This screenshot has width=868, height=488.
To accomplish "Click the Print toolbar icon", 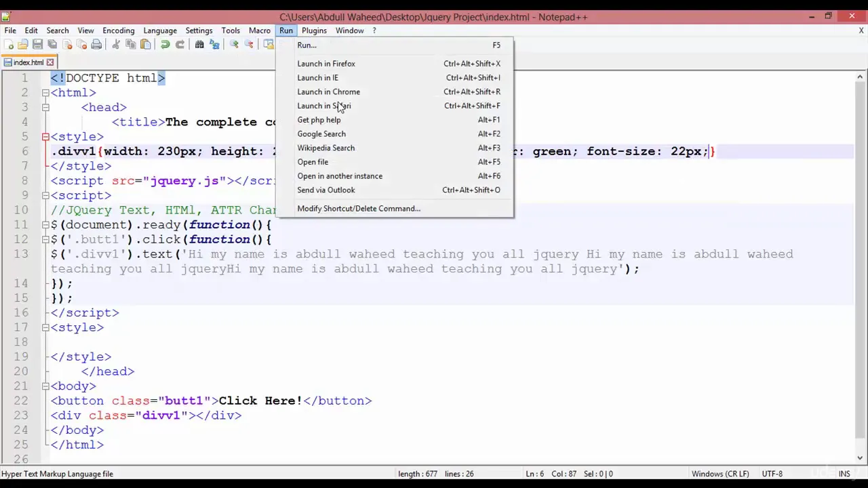I will tap(96, 45).
